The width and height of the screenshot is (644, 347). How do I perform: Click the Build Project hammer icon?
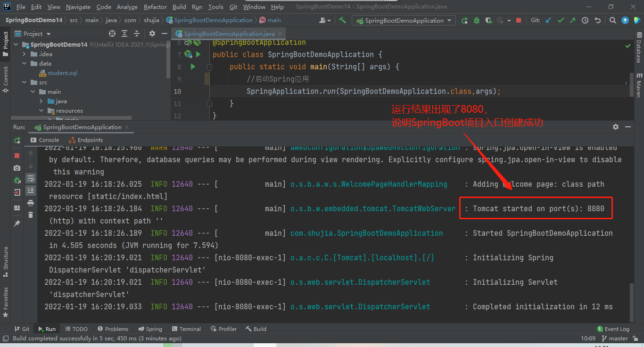click(343, 20)
